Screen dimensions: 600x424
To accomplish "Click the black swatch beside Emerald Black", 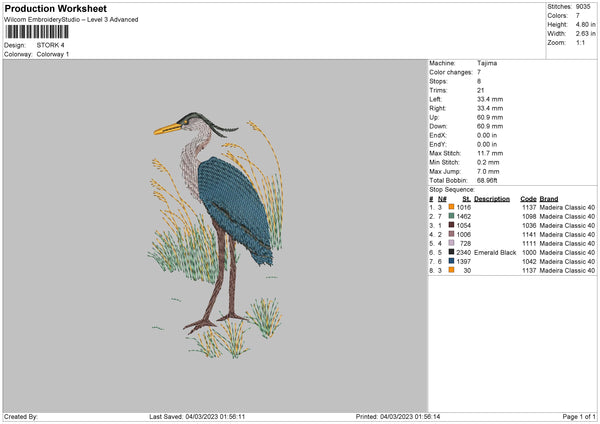I will point(452,252).
